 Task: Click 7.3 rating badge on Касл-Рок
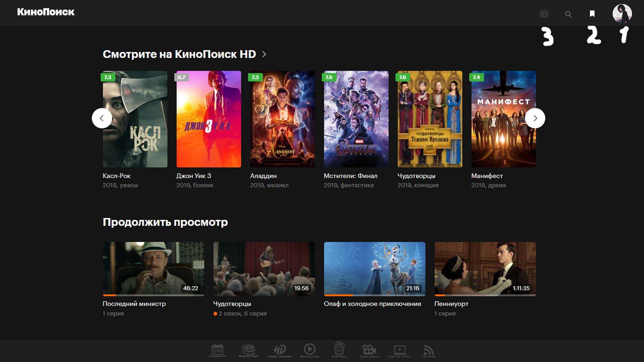[108, 77]
